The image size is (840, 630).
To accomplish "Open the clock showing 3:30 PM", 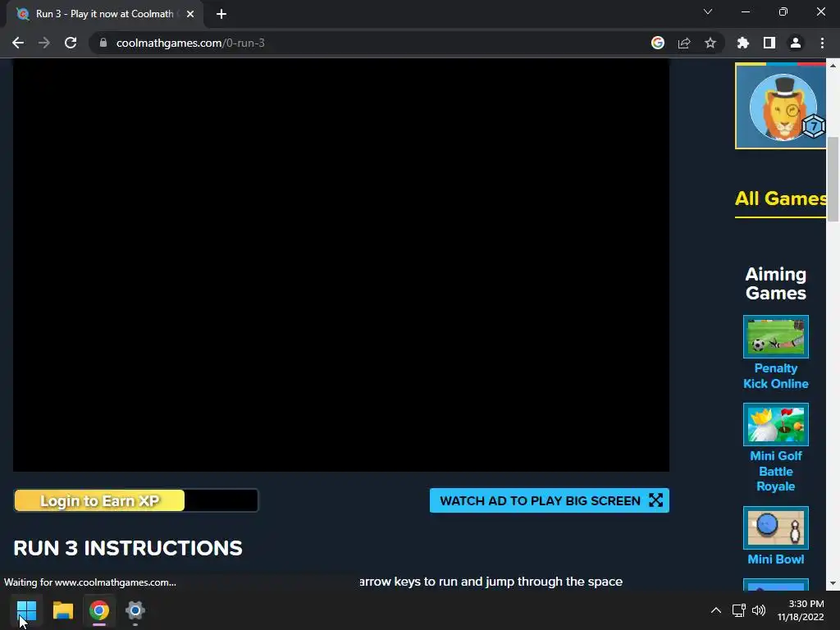I will 801,610.
